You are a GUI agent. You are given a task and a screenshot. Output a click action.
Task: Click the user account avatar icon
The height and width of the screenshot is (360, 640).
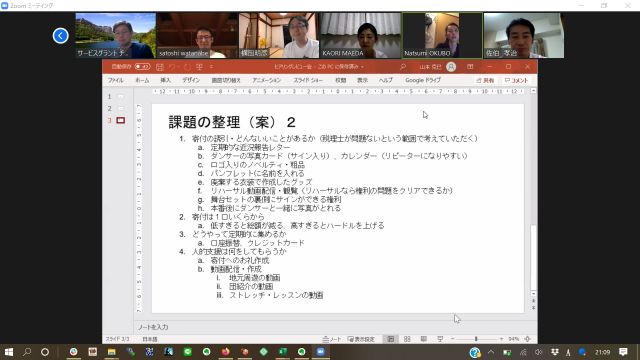451,67
